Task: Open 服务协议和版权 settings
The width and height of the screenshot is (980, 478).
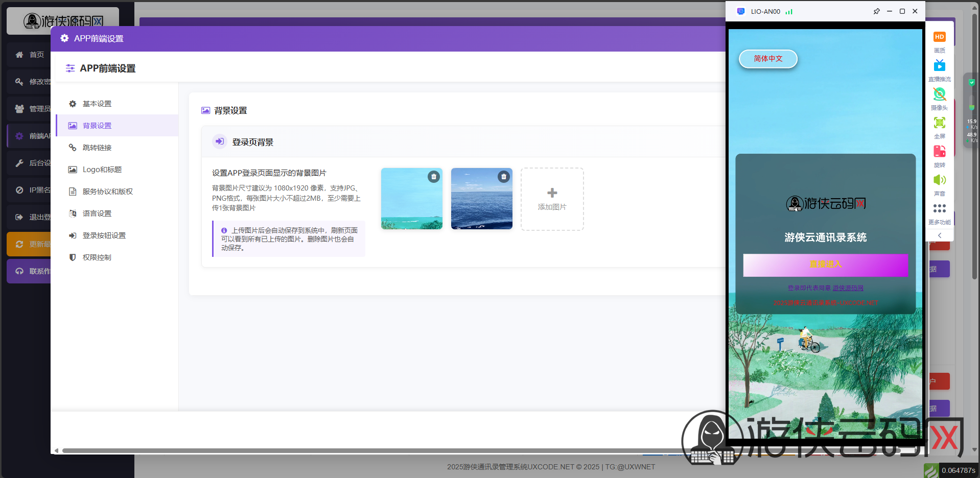Action: [x=117, y=192]
